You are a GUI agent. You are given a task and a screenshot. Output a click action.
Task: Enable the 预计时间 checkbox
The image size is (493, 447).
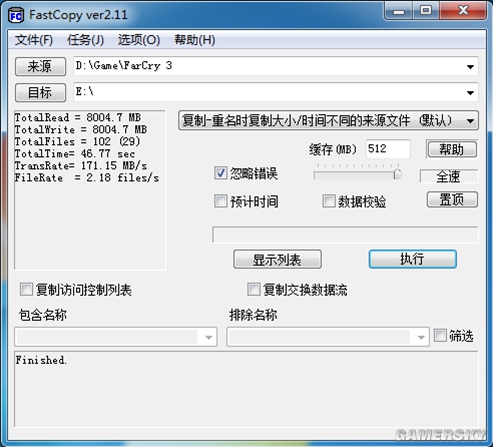[220, 201]
